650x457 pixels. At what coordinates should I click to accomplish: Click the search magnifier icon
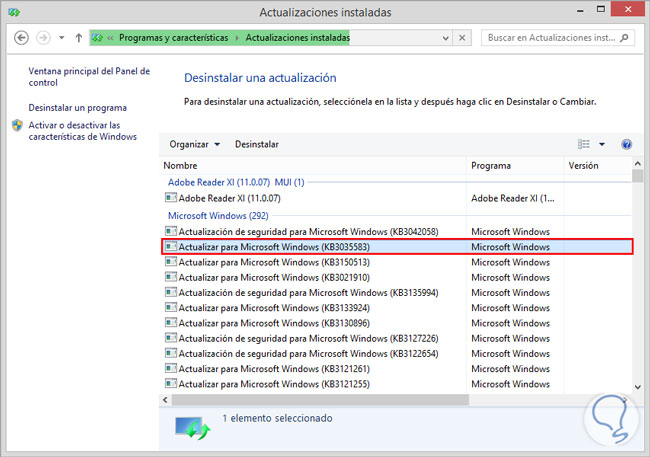click(x=624, y=38)
